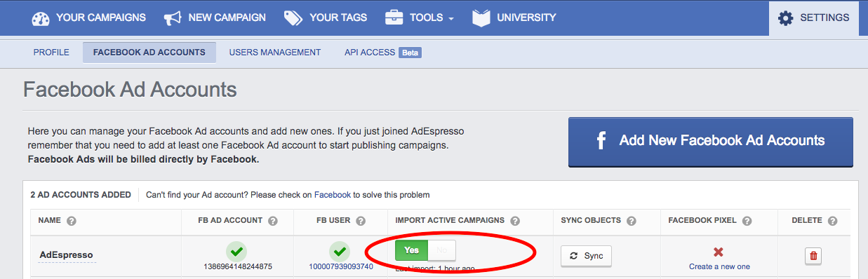The height and width of the screenshot is (279, 868).
Task: Toggle Import Active Campaigns Yes switch
Action: pos(411,250)
